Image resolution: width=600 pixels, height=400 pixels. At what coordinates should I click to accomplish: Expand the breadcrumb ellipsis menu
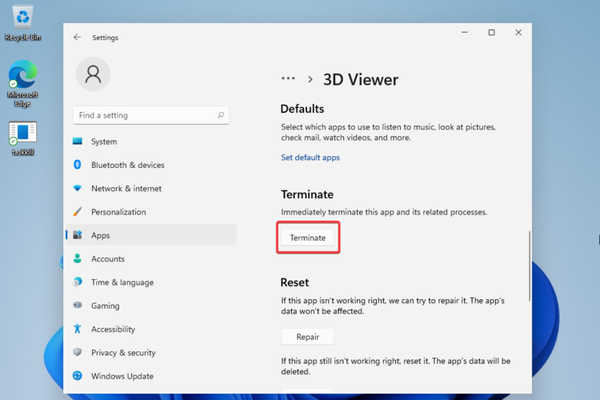[288, 79]
